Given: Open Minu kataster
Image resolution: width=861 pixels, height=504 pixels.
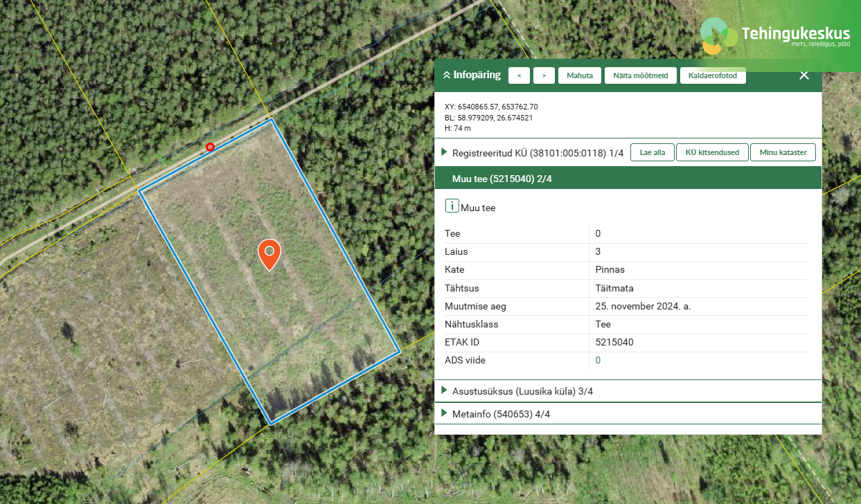Looking at the screenshot, I should pos(783,152).
